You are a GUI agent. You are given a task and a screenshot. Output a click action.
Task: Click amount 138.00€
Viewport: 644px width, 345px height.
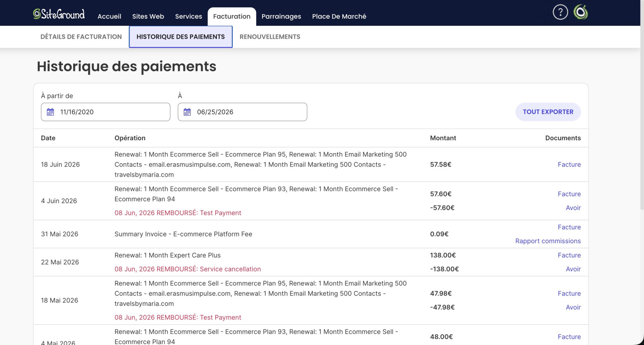(443, 255)
